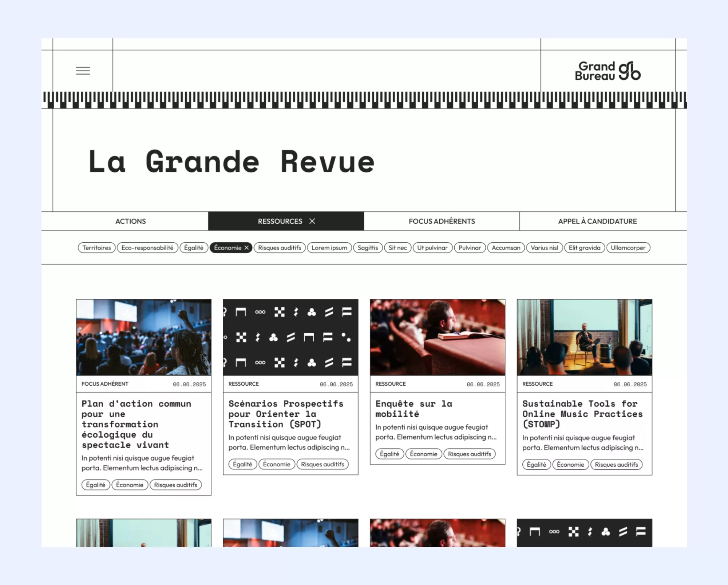Toggle the Eco-responsabilité filter tag
The height and width of the screenshot is (585, 728).
147,248
